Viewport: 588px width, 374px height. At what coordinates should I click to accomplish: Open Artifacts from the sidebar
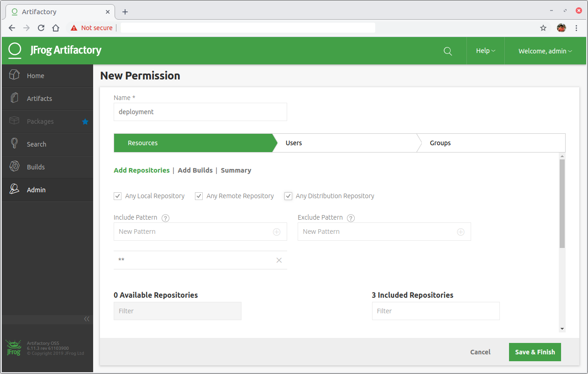(x=47, y=99)
